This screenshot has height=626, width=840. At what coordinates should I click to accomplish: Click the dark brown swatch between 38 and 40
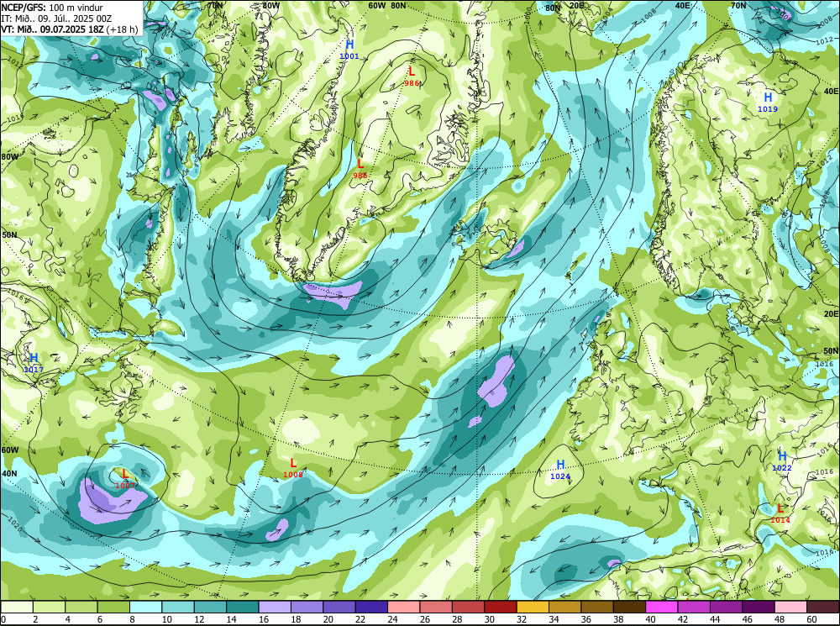pyautogui.click(x=629, y=607)
